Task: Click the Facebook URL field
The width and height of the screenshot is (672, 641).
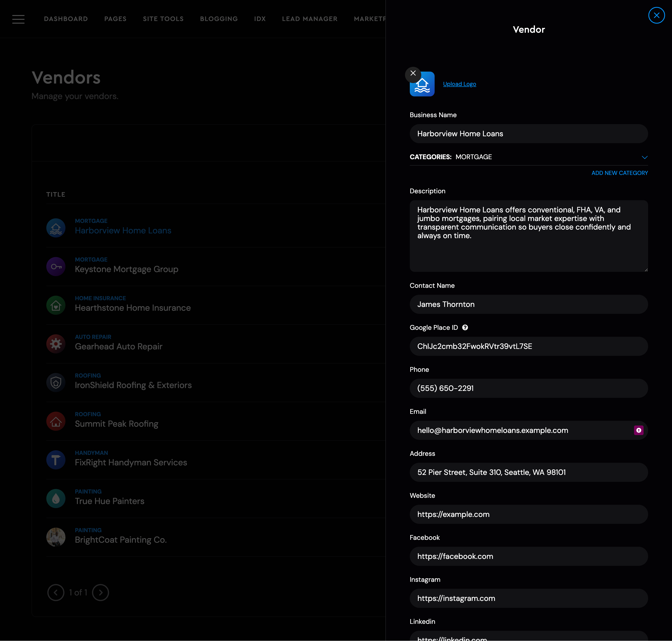Action: (528, 556)
